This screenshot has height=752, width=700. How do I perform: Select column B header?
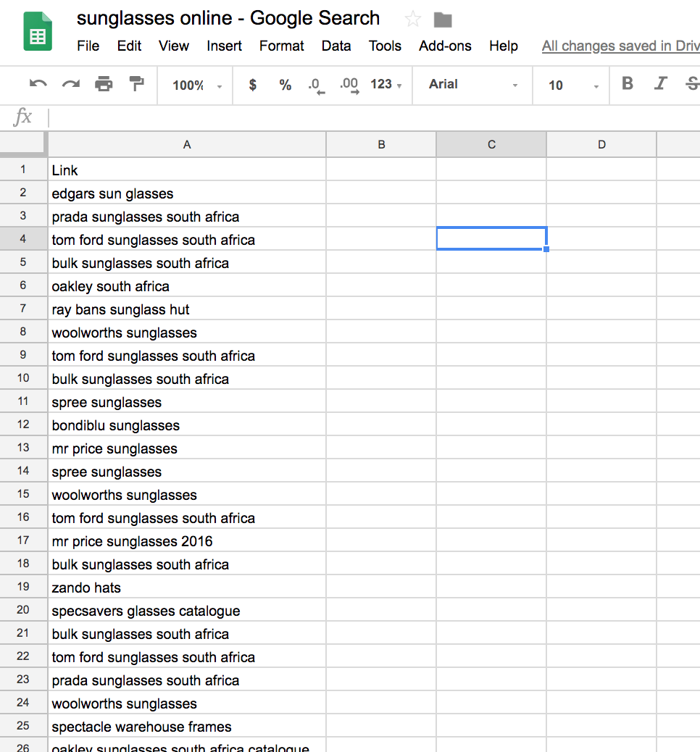click(x=381, y=144)
